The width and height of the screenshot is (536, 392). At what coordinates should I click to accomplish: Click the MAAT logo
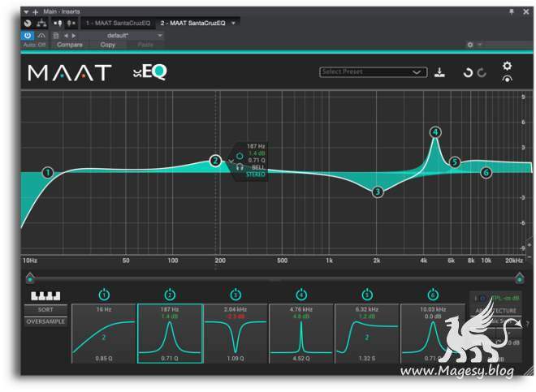pyautogui.click(x=70, y=73)
